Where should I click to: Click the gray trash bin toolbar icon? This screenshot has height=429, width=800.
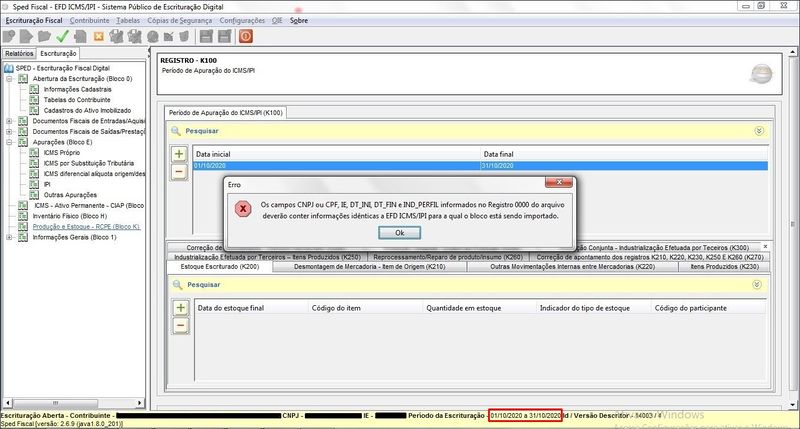[184, 36]
